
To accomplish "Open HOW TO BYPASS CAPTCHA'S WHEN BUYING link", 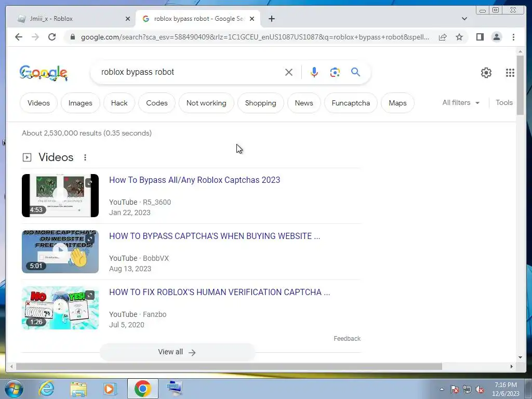I will [x=215, y=236].
